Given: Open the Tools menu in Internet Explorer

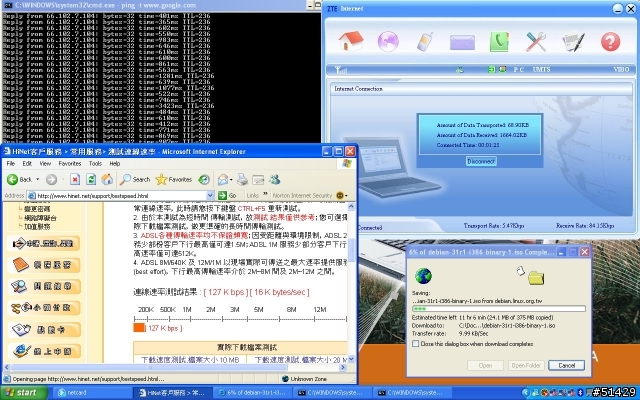Looking at the screenshot, I should 95,164.
